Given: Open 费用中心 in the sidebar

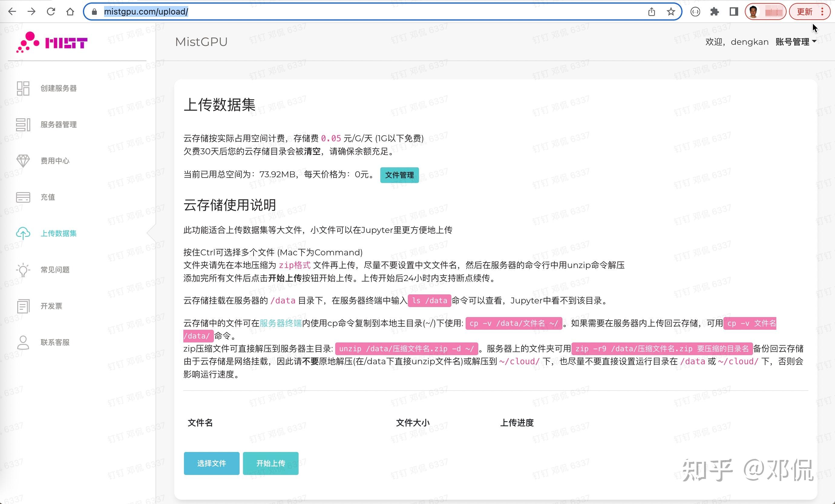Looking at the screenshot, I should (55, 161).
